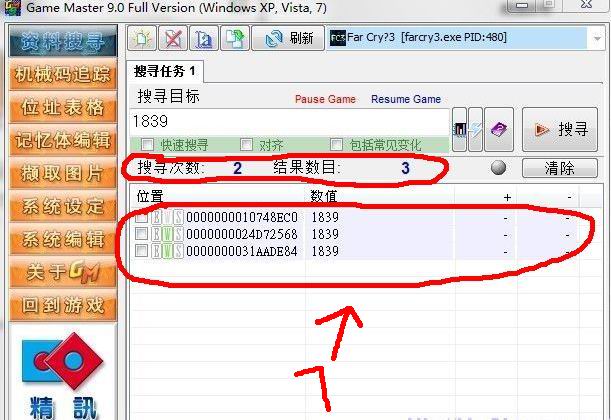611x420 pixels.
Task: Select address text 0000000031AADE84
Action: point(242,251)
